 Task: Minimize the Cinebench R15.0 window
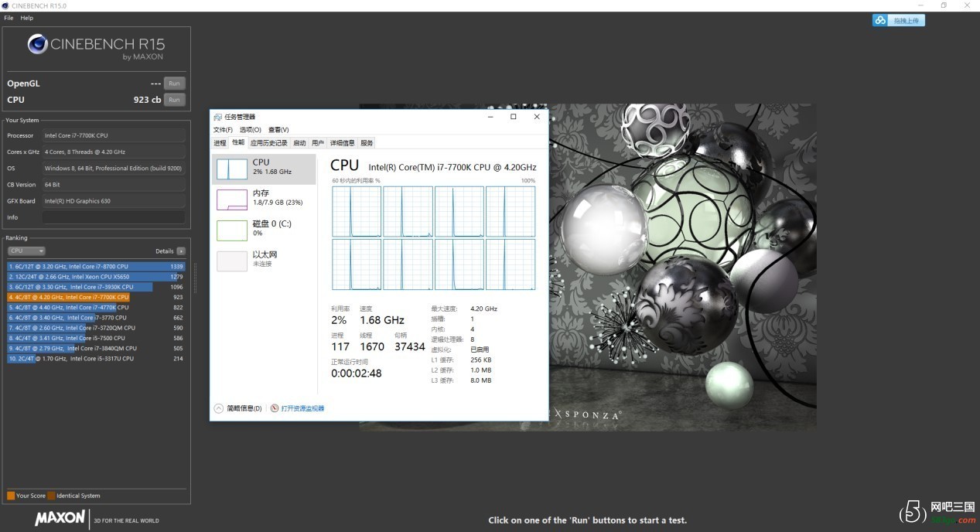[920, 5]
